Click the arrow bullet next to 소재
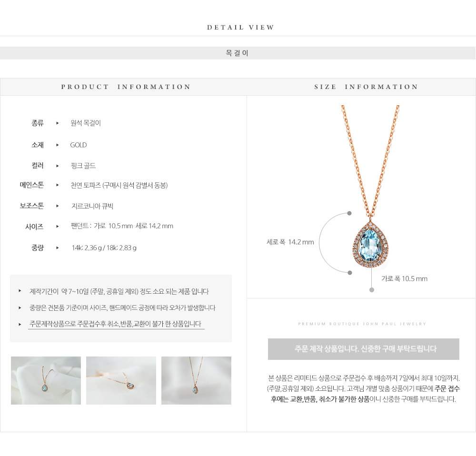The image size is (476, 456). (58, 145)
